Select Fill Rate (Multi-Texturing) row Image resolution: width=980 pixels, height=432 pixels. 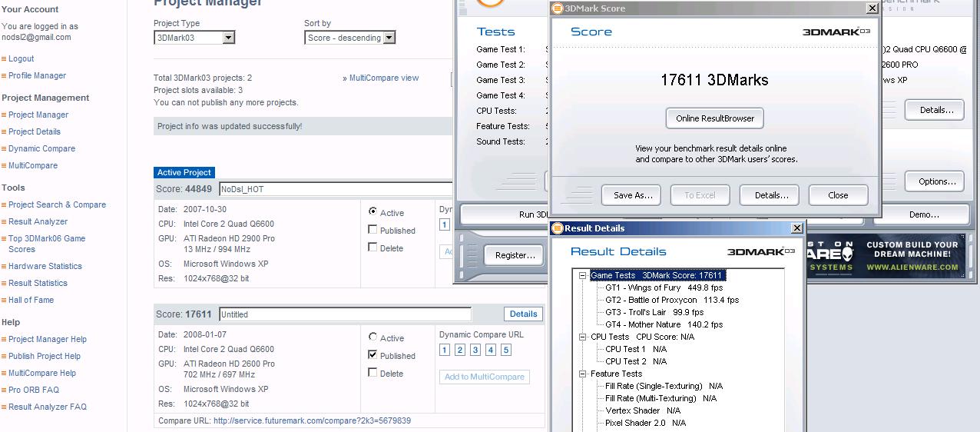[661, 398]
